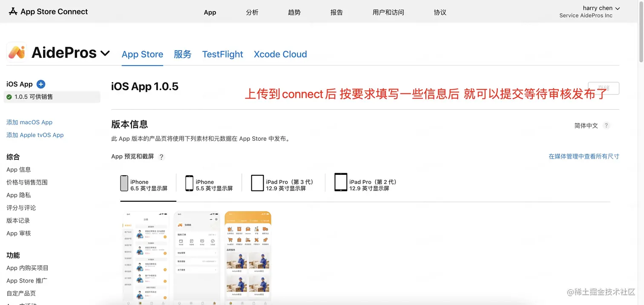
Task: Click the App Store Connect title text
Action: click(x=54, y=11)
